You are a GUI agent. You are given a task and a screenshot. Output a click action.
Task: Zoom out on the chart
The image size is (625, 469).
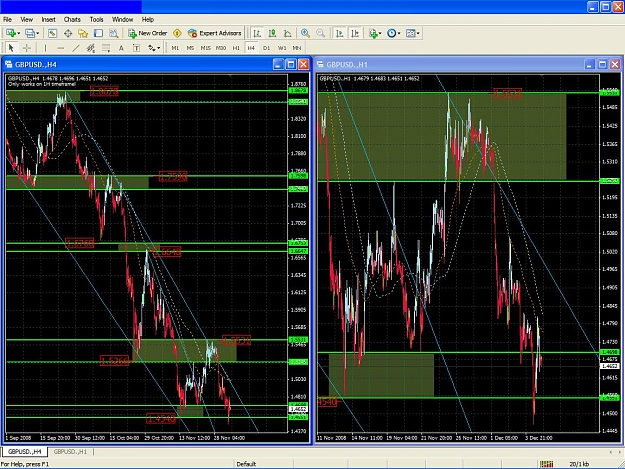pyautogui.click(x=320, y=33)
